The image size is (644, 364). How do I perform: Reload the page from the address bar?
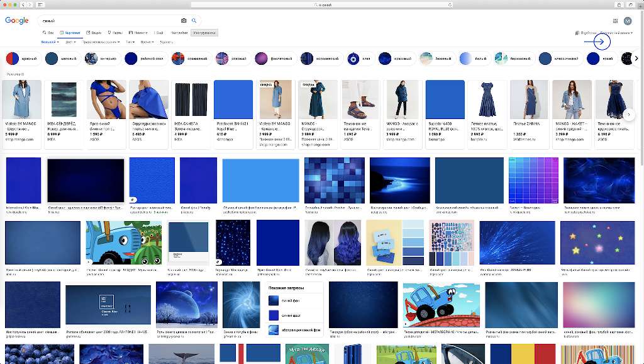click(450, 4)
